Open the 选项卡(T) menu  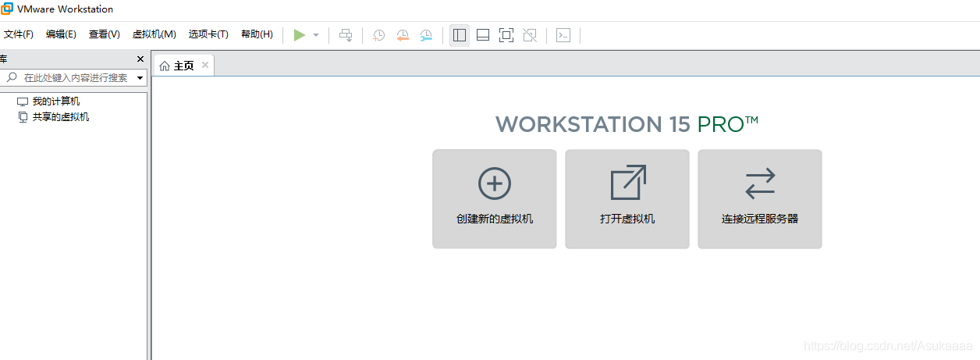click(208, 34)
